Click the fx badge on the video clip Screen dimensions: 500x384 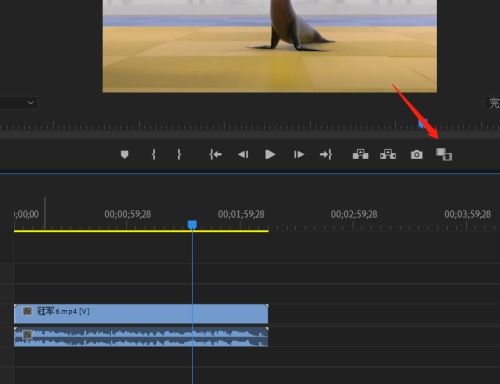[x=27, y=311]
